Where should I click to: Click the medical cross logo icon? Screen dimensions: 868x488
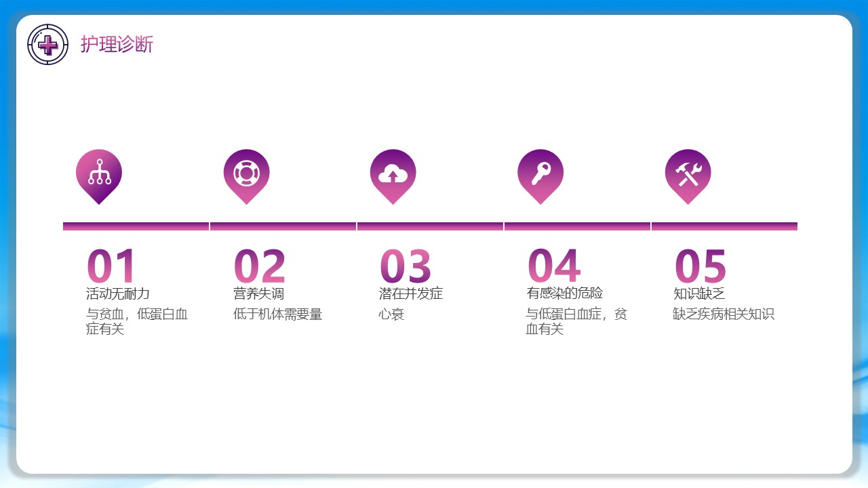(x=47, y=45)
